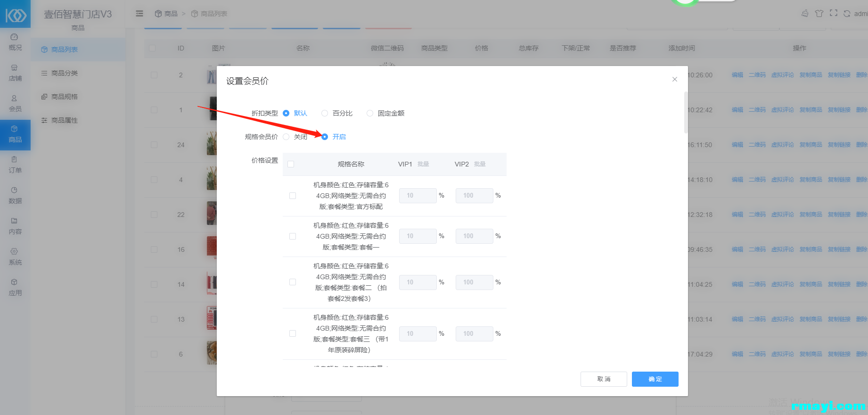Tick the select-all checkbox beside 规格名称

(291, 164)
